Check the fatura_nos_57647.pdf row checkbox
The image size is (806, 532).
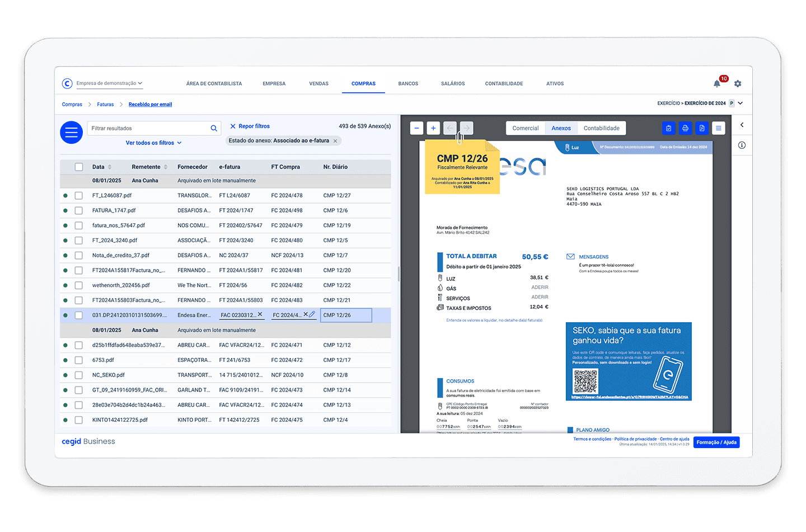(x=79, y=225)
